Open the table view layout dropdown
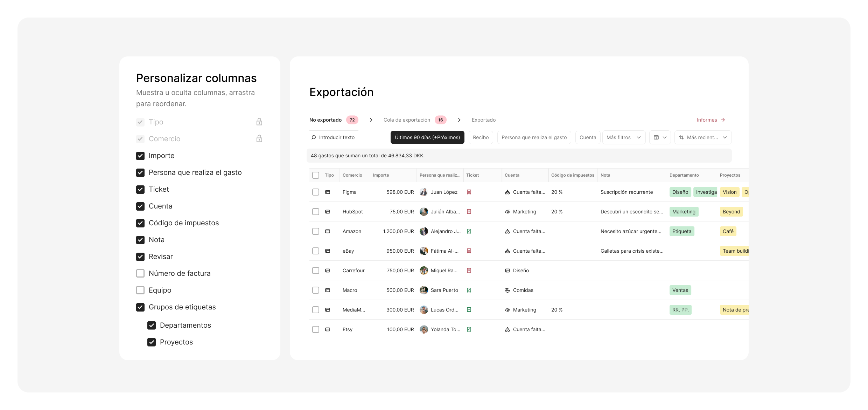Viewport: 868px width, 410px height. click(660, 137)
